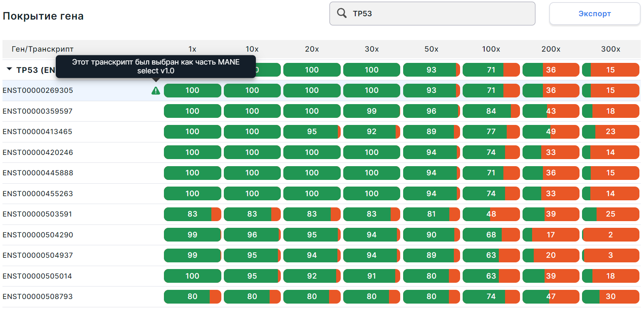This screenshot has width=644, height=309.
Task: Click 300x coverage bar for ENST00000503591
Action: point(611,214)
